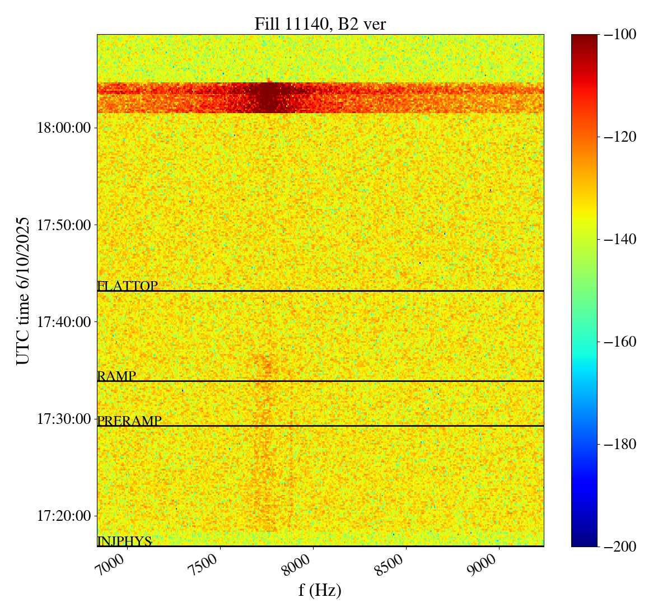The width and height of the screenshot is (672, 616).
Task: Select the FLATTOP phase marker label
Action: [128, 286]
